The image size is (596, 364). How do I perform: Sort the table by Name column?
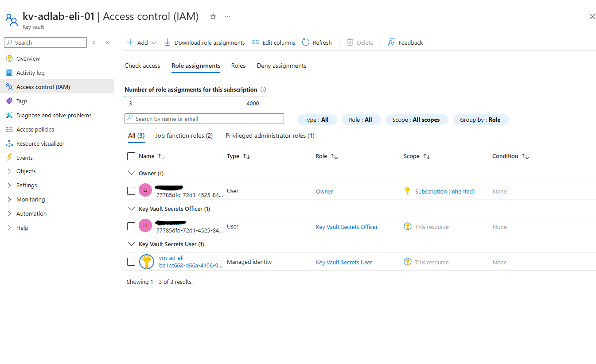[x=152, y=156]
